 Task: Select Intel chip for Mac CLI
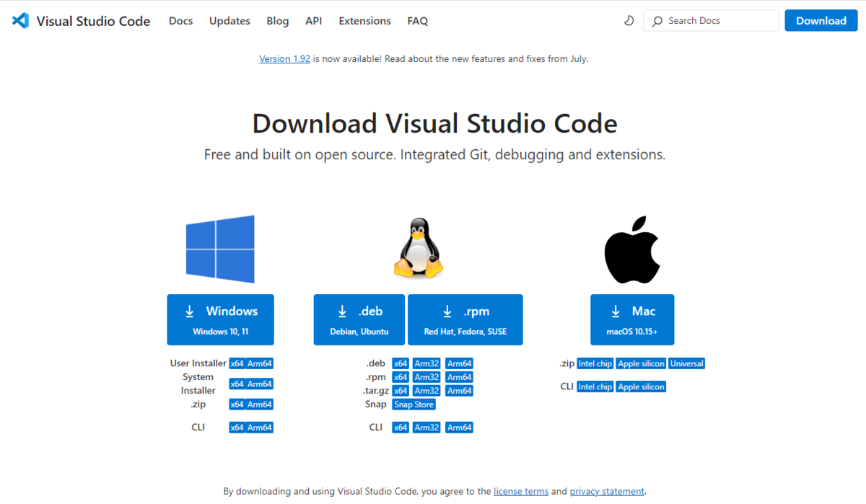pos(595,387)
